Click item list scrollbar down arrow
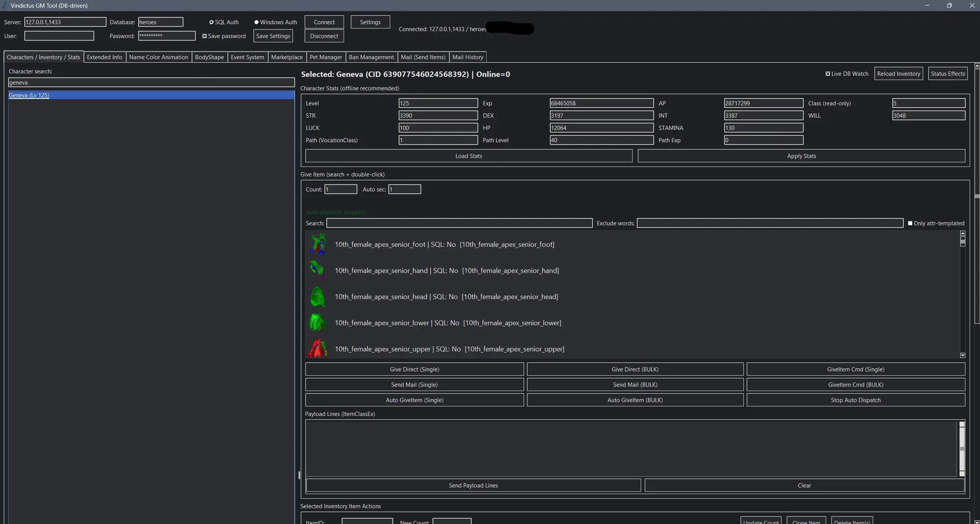The image size is (980, 524). click(x=963, y=356)
